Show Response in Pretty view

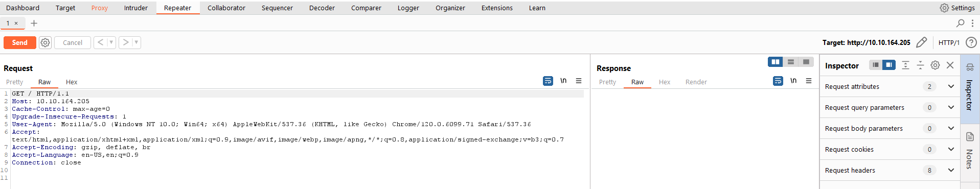(607, 82)
